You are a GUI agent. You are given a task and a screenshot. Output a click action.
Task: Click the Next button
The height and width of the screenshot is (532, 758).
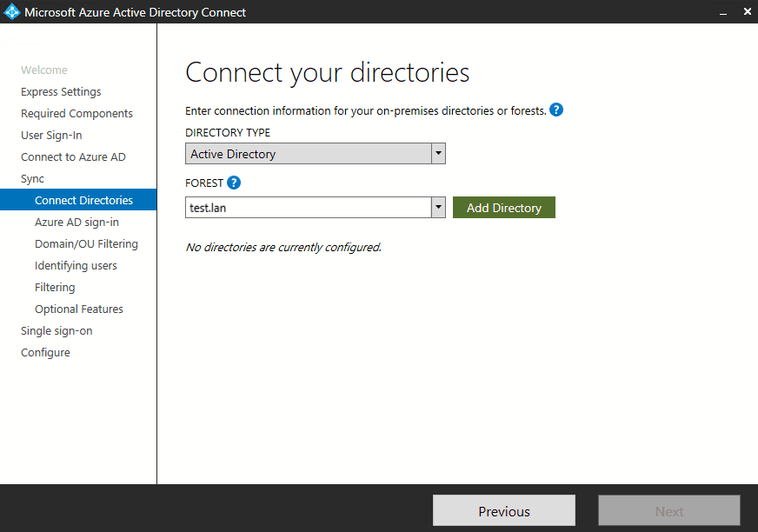[x=669, y=510]
